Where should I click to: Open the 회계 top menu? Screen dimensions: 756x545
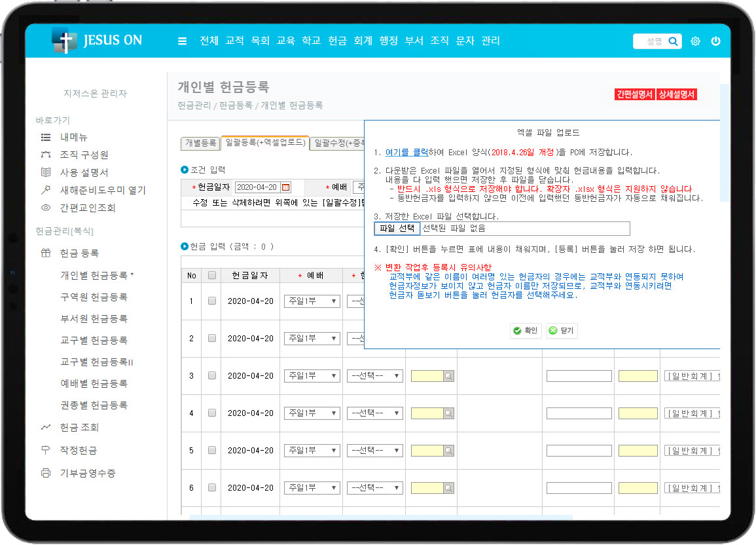(x=363, y=41)
